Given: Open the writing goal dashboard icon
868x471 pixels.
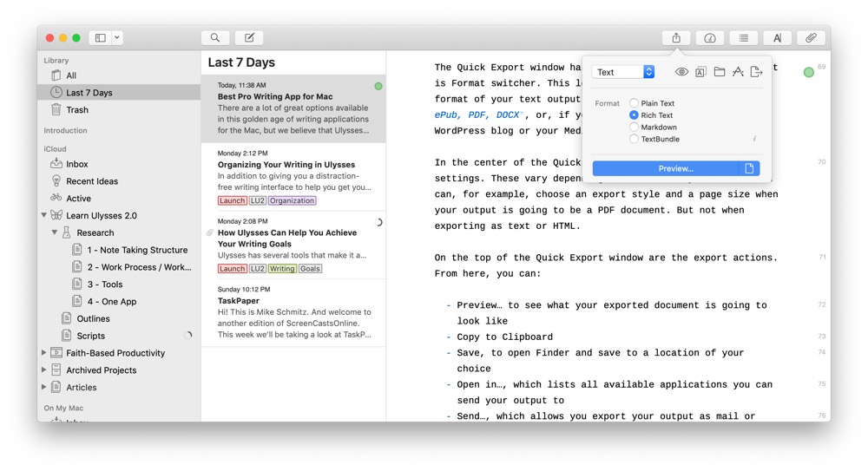Looking at the screenshot, I should (710, 37).
